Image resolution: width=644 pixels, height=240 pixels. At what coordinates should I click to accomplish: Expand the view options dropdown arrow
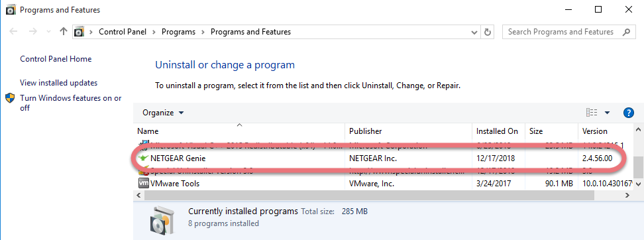point(607,113)
